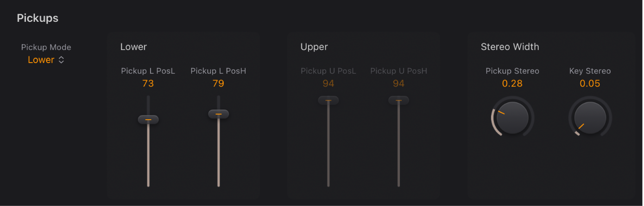
Task: Click the Pickup L PosH slider handle
Action: point(218,114)
